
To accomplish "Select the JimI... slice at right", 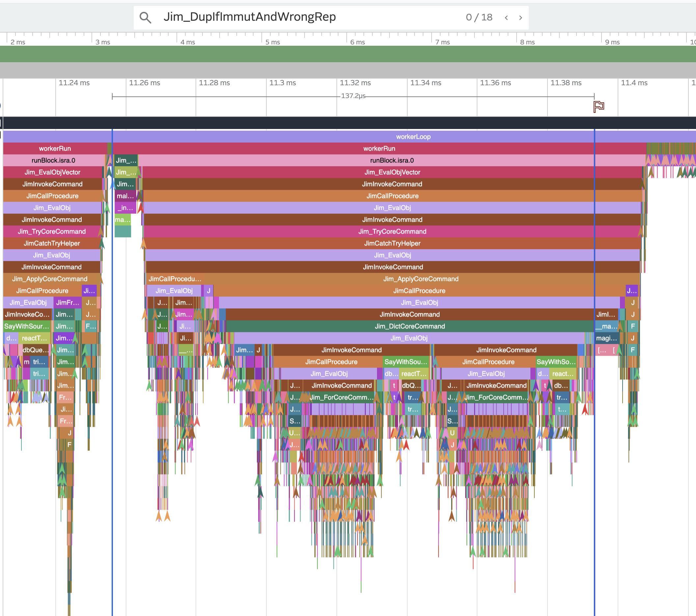I will click(x=606, y=315).
